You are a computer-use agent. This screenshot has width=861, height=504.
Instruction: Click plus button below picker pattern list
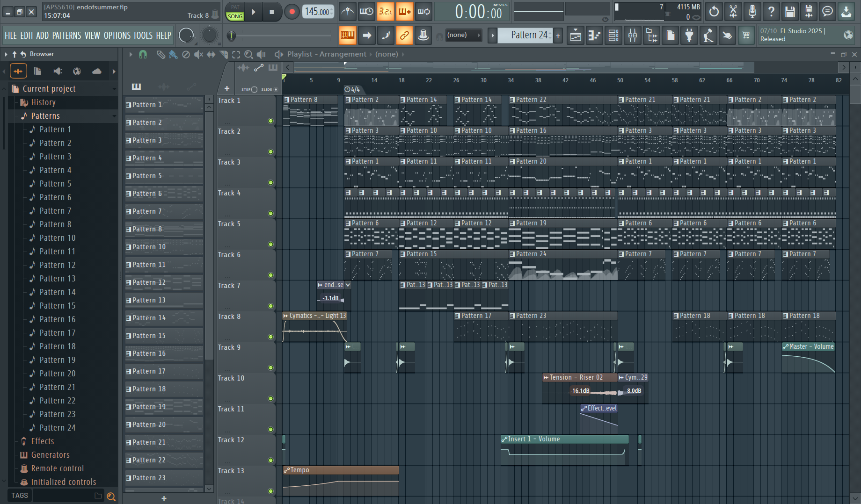(164, 498)
